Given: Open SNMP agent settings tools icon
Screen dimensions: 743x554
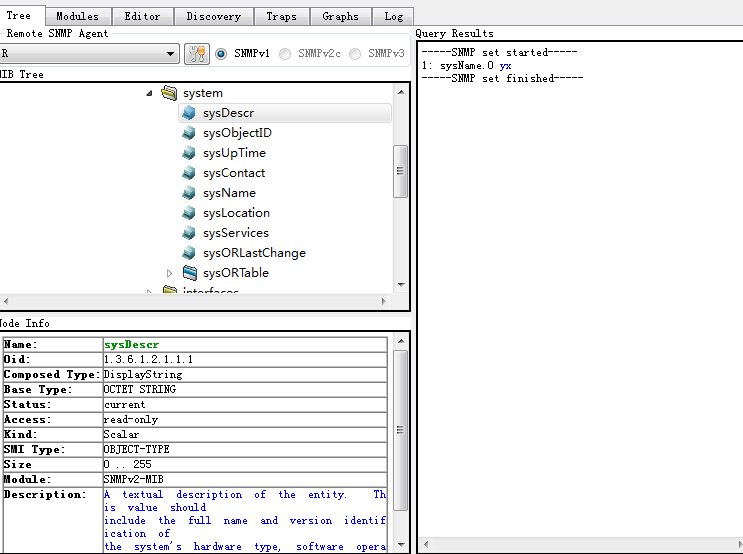Looking at the screenshot, I should tap(197, 53).
